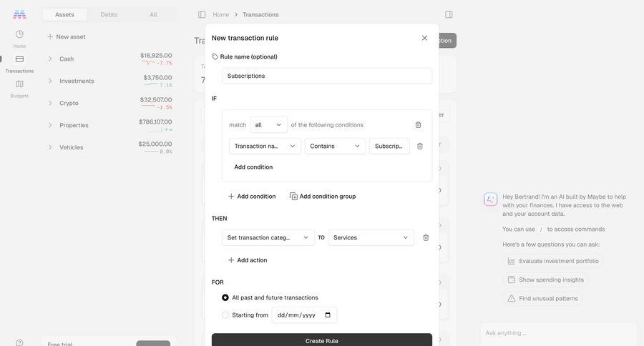The width and height of the screenshot is (644, 346).
Task: Click Show spending insights suggestion
Action: (546, 280)
